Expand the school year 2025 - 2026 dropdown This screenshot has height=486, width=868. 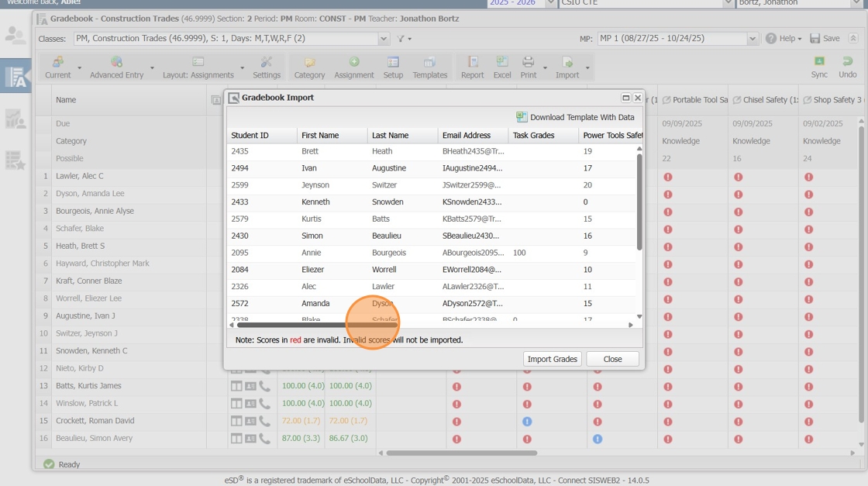(x=550, y=3)
